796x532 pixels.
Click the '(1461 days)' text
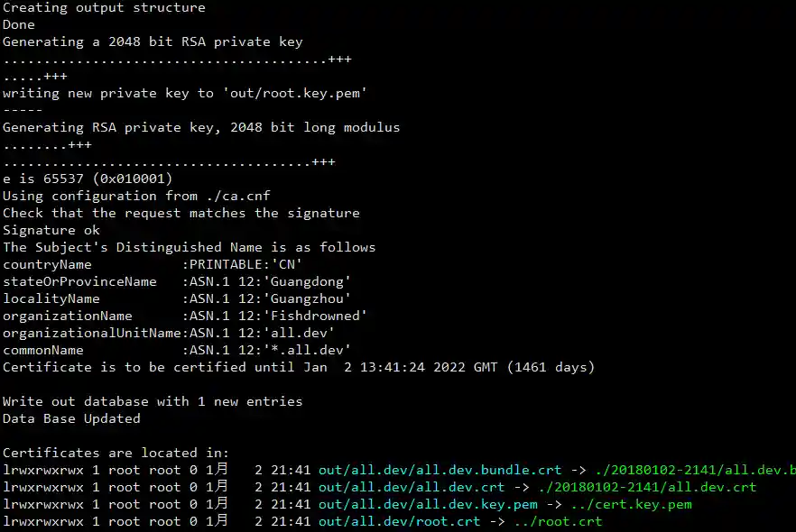coord(551,367)
